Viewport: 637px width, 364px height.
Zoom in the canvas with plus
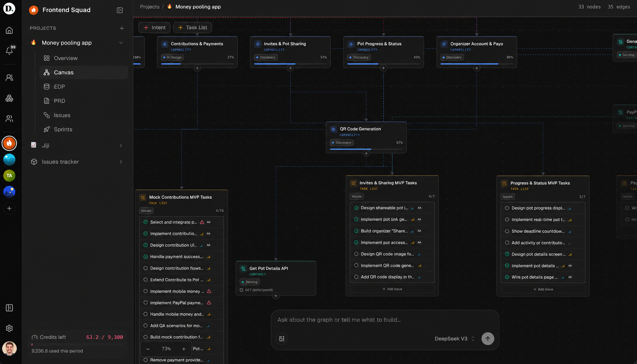tap(184, 349)
